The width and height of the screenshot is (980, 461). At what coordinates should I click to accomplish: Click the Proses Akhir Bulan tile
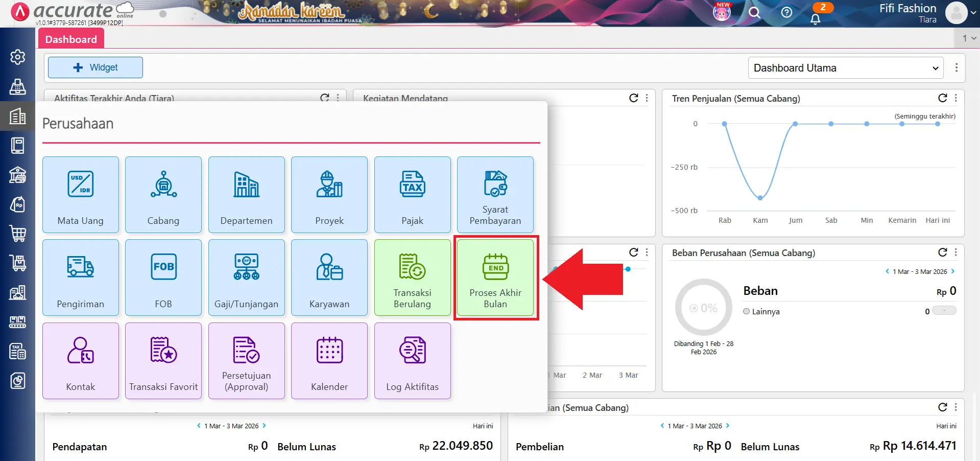tap(495, 278)
